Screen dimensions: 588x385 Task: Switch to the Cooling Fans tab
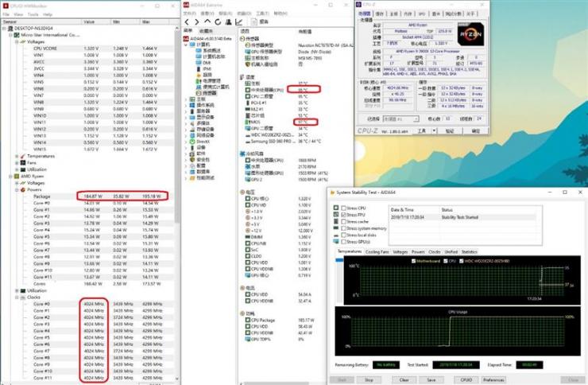point(377,252)
